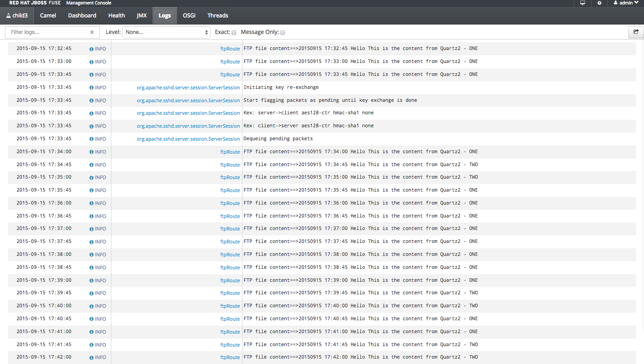644x364 pixels.
Task: Click INFO icon for the 17:40:00 log entry
Action: coord(92,306)
